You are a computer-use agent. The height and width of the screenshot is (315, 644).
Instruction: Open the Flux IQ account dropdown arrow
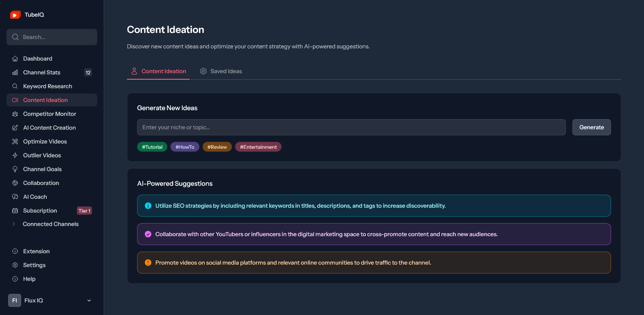pos(89,300)
